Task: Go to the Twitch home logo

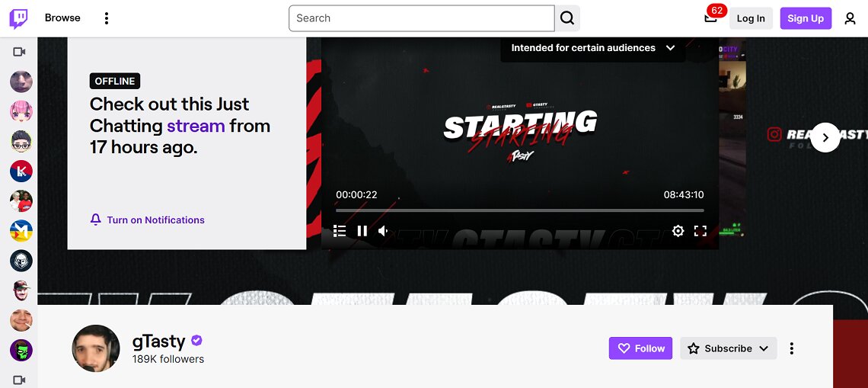Action: 18,18
